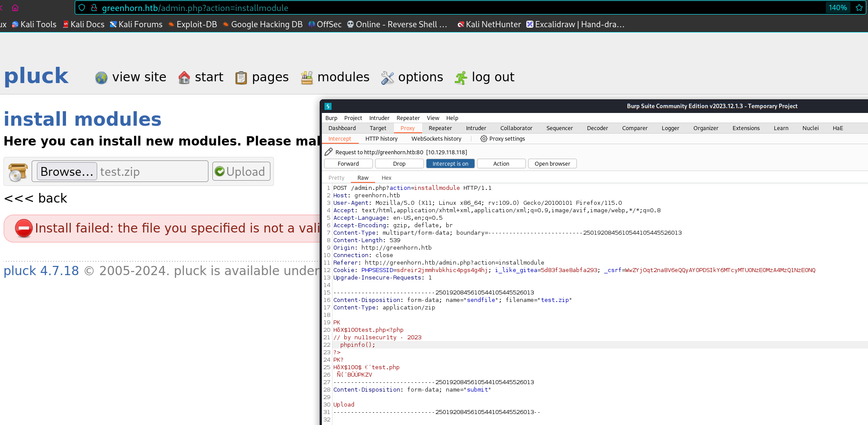Open the WebSockets history sub-tab
This screenshot has width=868, height=425.
pyautogui.click(x=436, y=138)
